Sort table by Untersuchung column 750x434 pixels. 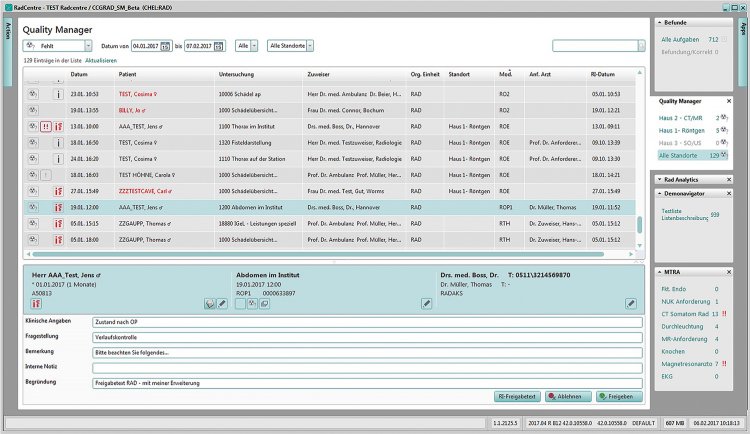click(236, 74)
